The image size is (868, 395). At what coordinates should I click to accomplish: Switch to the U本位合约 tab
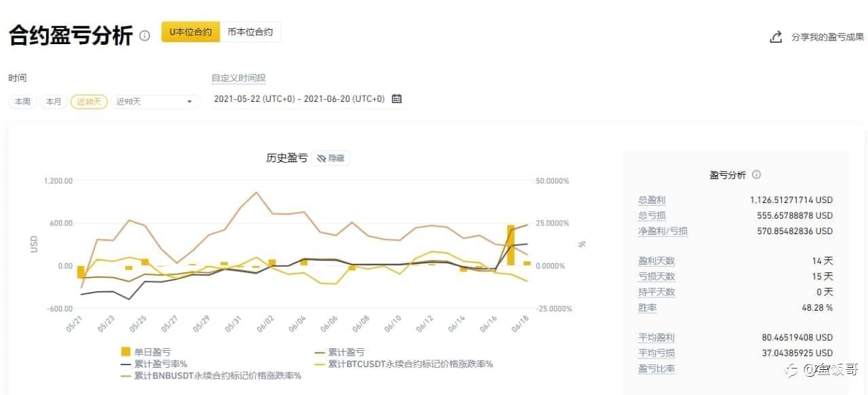(191, 32)
